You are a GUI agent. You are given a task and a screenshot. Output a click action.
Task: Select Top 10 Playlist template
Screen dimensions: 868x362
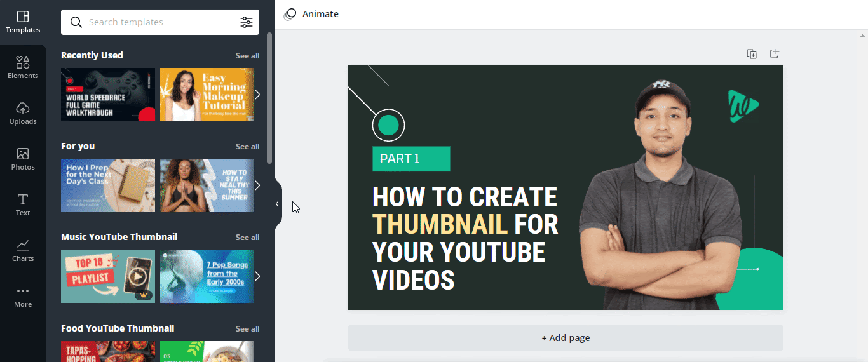108,276
